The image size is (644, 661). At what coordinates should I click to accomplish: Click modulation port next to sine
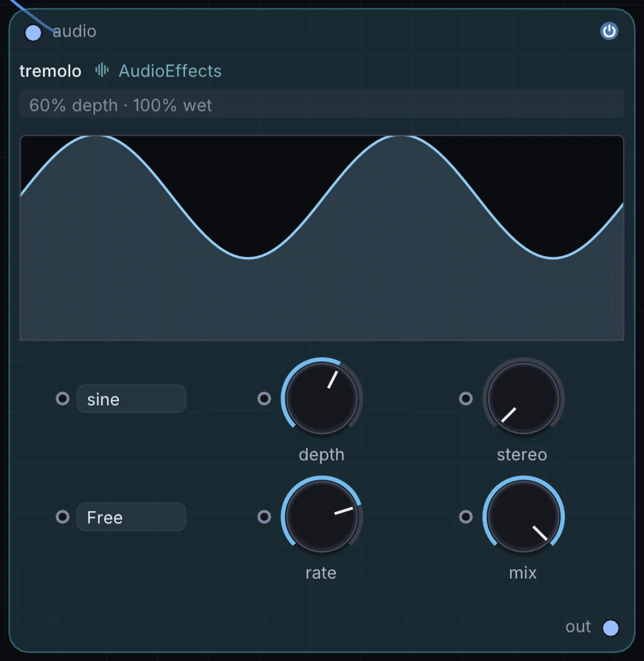(x=62, y=398)
